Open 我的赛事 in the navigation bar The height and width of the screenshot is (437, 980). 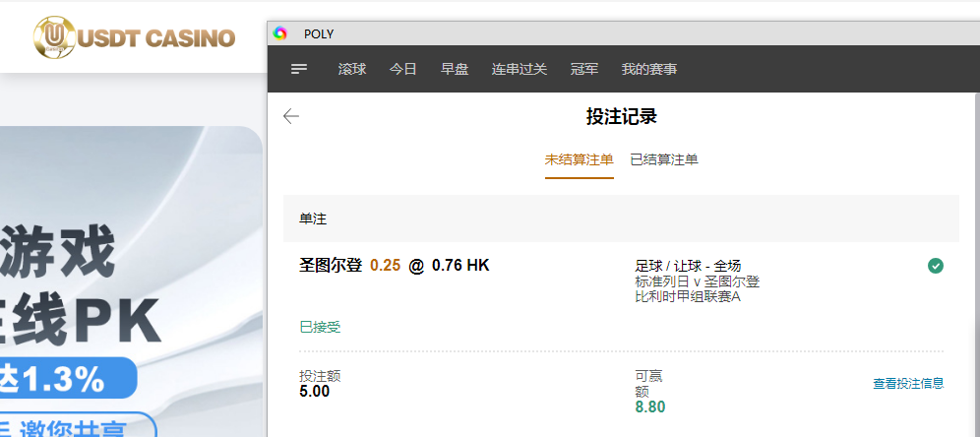coord(649,69)
